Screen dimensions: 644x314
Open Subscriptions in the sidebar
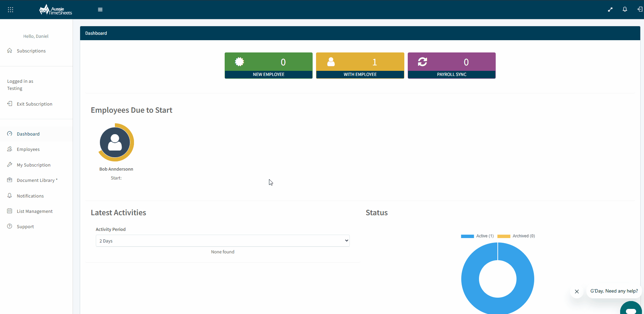[x=31, y=51]
